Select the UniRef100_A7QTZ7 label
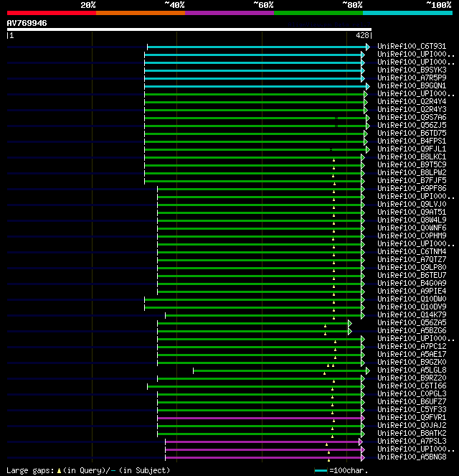 coord(412,259)
